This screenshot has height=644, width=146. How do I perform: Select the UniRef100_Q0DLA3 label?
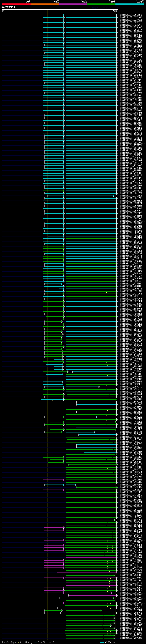(x=131, y=95)
